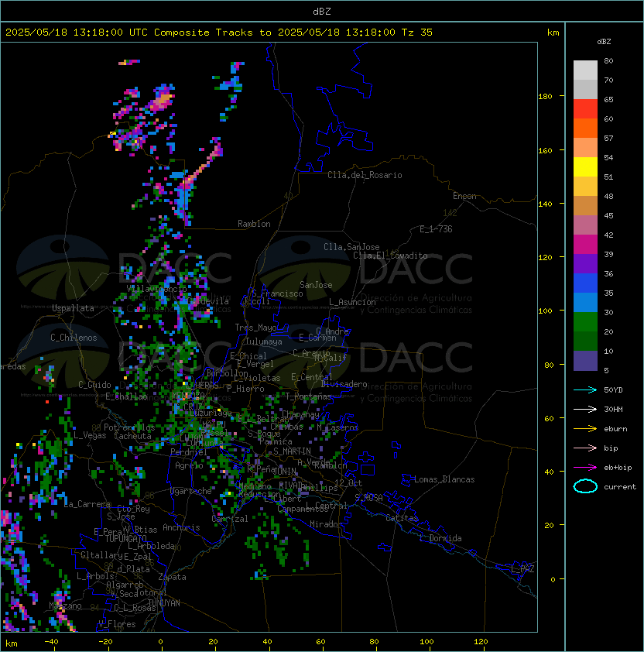Click the '50YD' legend label

[613, 389]
